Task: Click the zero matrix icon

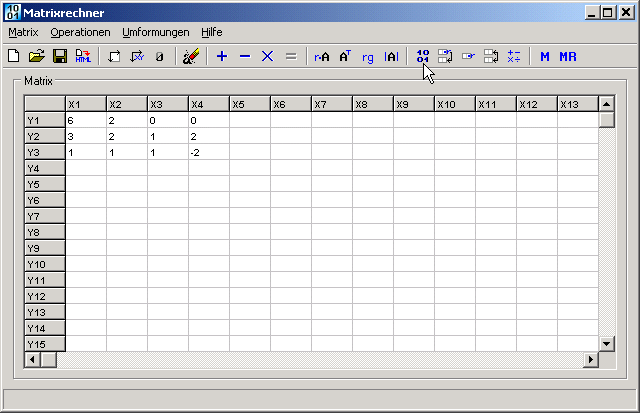Action: coord(160,56)
